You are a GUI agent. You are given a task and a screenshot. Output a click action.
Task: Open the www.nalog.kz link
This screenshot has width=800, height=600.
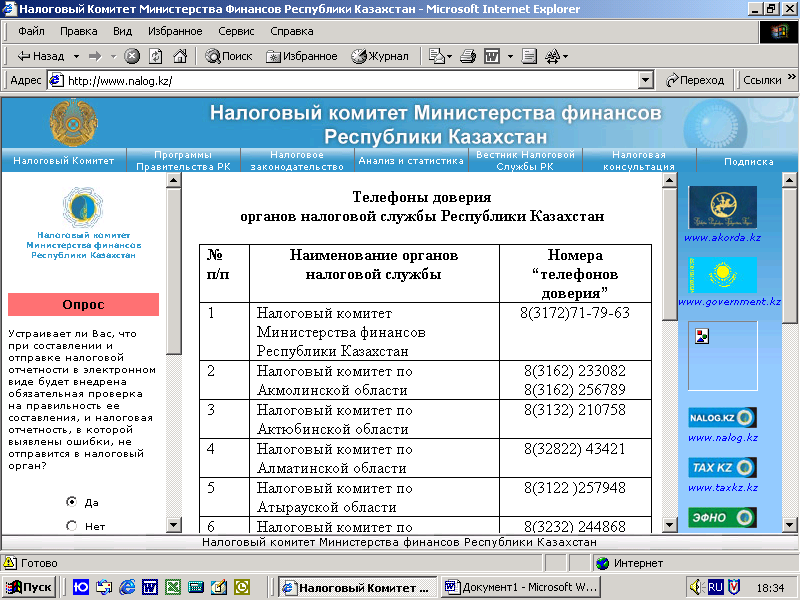[x=723, y=438]
